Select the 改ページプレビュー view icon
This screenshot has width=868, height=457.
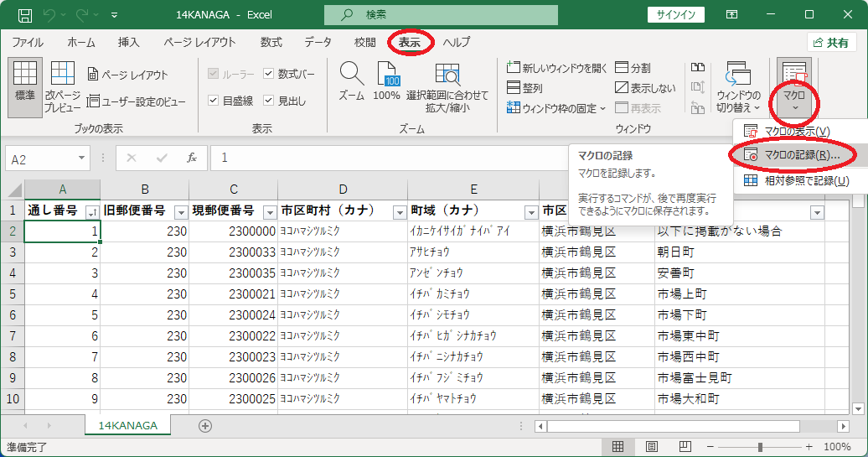63,87
